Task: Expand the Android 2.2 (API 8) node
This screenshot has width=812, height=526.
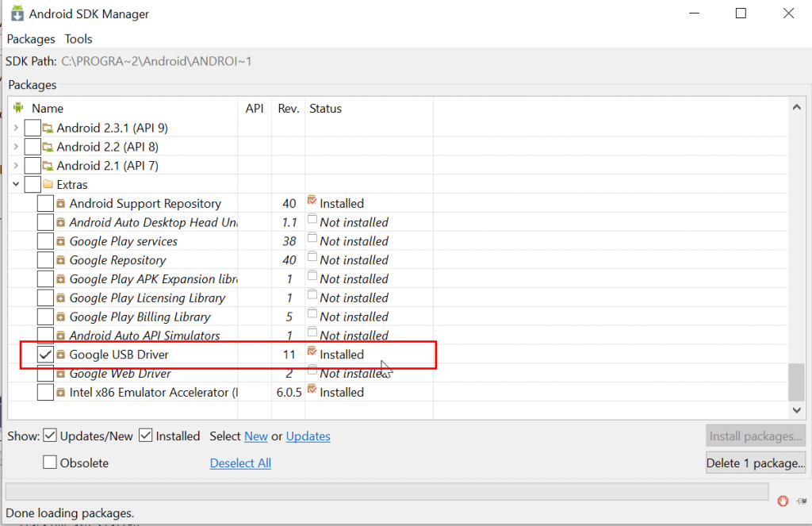Action: tap(16, 147)
